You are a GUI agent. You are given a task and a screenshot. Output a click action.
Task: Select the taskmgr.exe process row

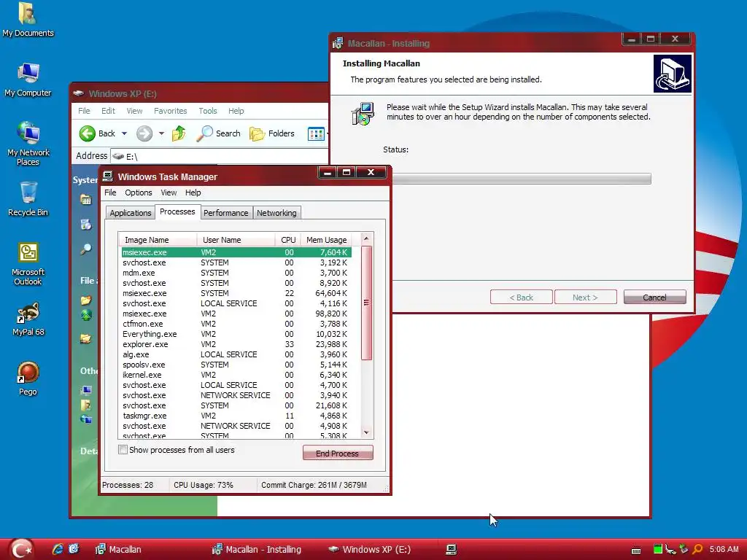236,416
